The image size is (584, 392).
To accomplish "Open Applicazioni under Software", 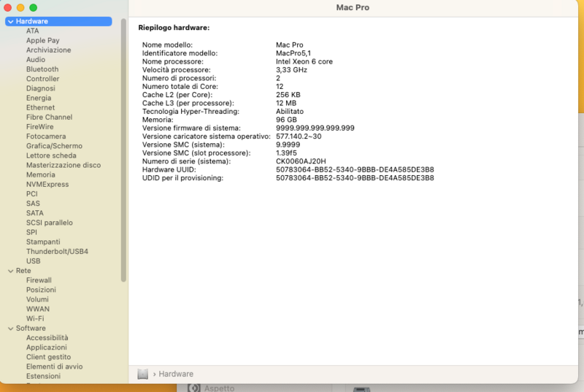I will [x=47, y=347].
